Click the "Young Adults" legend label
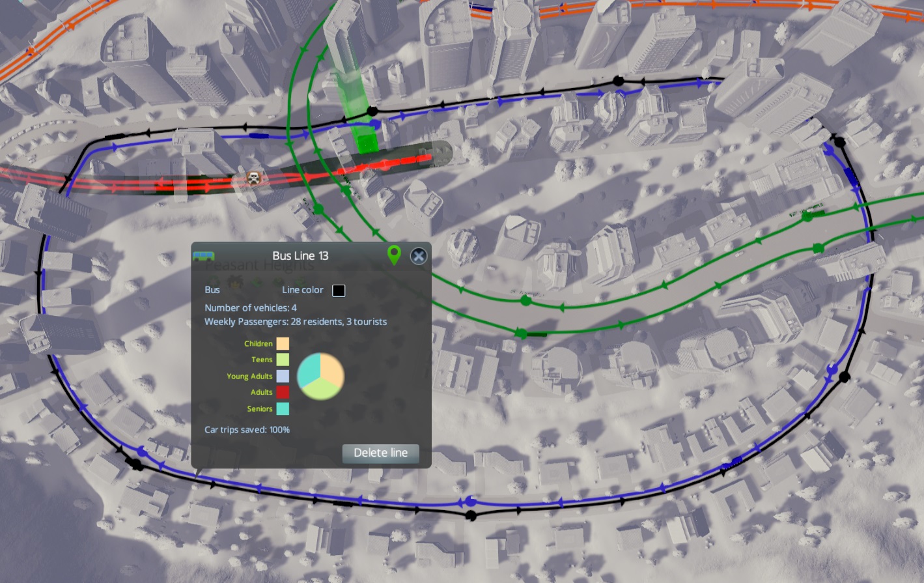Image resolution: width=924 pixels, height=583 pixels. click(x=249, y=377)
